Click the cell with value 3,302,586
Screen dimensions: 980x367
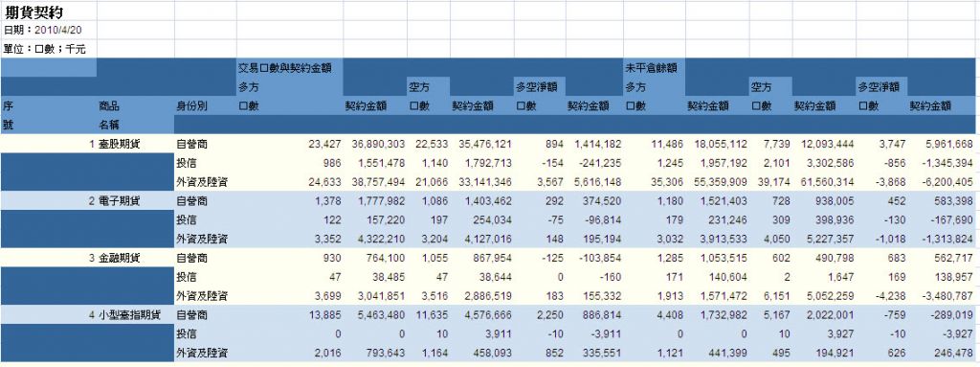(831, 164)
